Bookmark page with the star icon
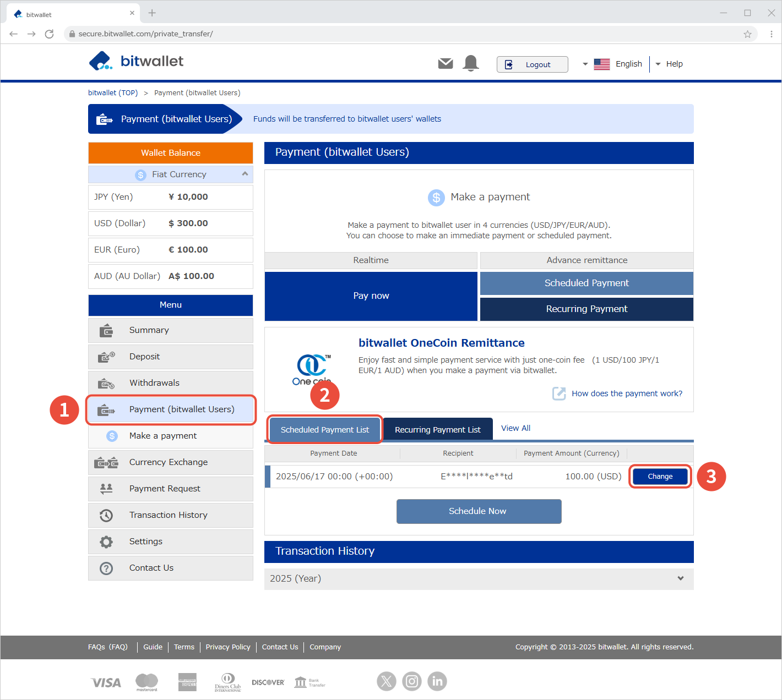 [747, 34]
